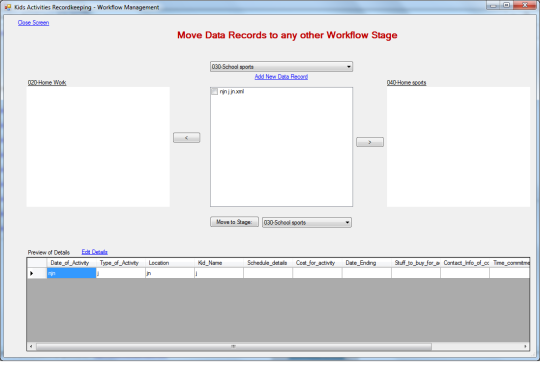This screenshot has height=366, width=540.
Task: Select the Time_commitment column header
Action: [510, 263]
